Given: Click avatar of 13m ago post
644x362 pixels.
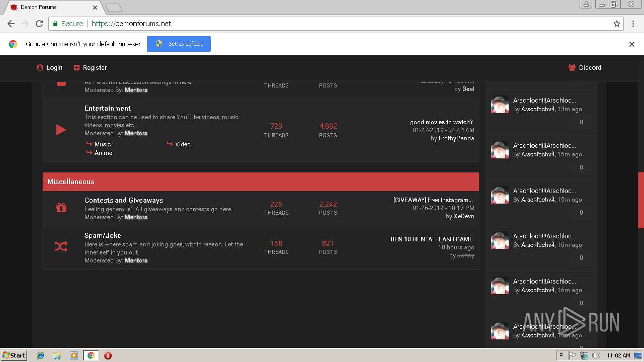Looking at the screenshot, I should point(500,105).
